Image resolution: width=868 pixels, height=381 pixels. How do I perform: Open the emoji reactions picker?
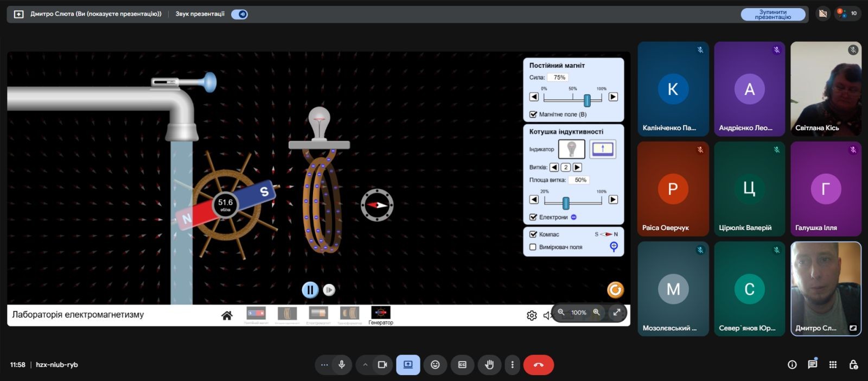pyautogui.click(x=435, y=365)
